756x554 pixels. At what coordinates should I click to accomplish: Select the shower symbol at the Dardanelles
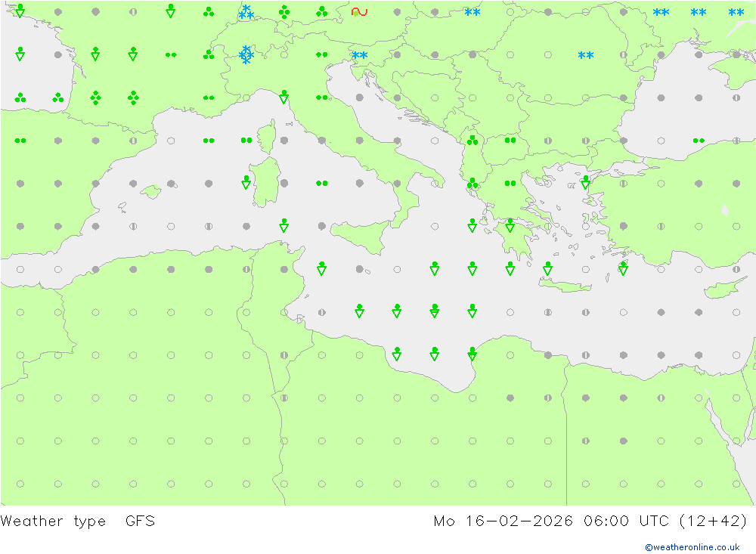586,182
